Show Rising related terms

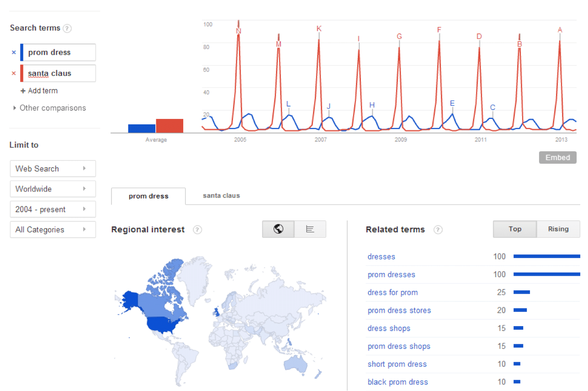[558, 229]
